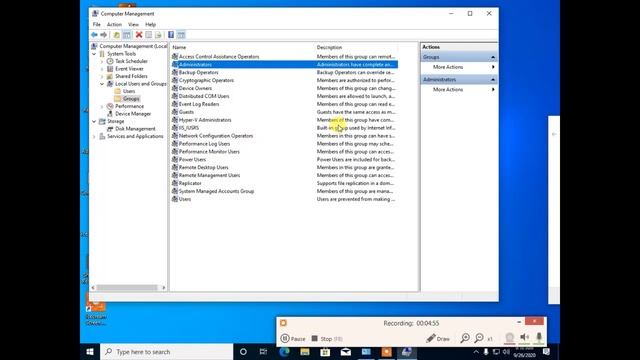Click the Forward arrow in the toolbar

[x=104, y=35]
